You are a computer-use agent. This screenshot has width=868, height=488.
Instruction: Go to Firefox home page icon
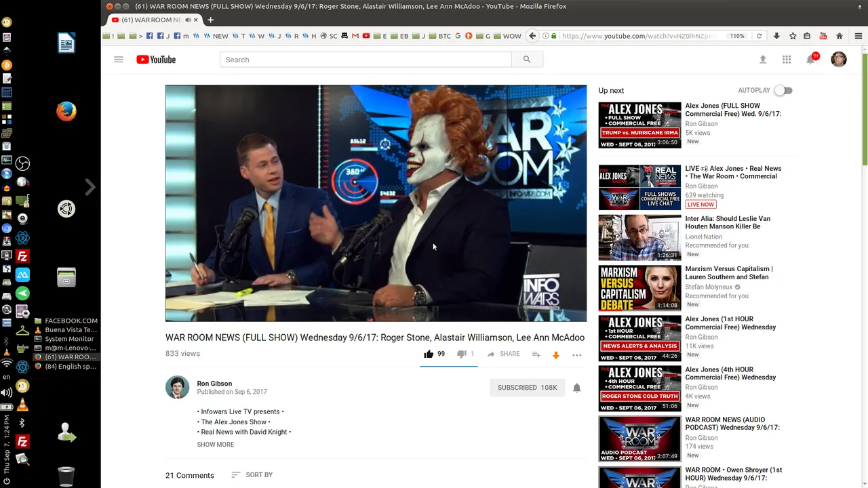pyautogui.click(x=840, y=36)
